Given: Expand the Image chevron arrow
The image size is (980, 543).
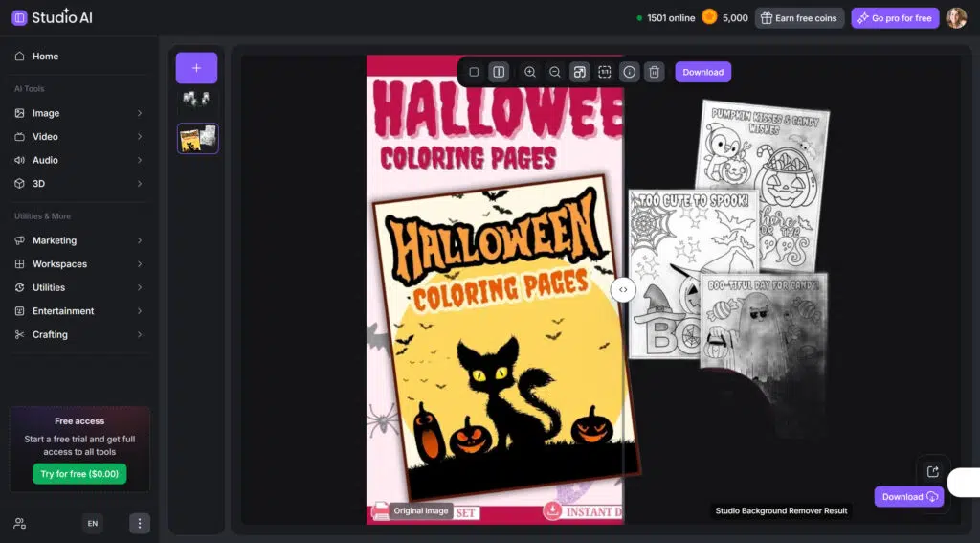Looking at the screenshot, I should tap(140, 113).
